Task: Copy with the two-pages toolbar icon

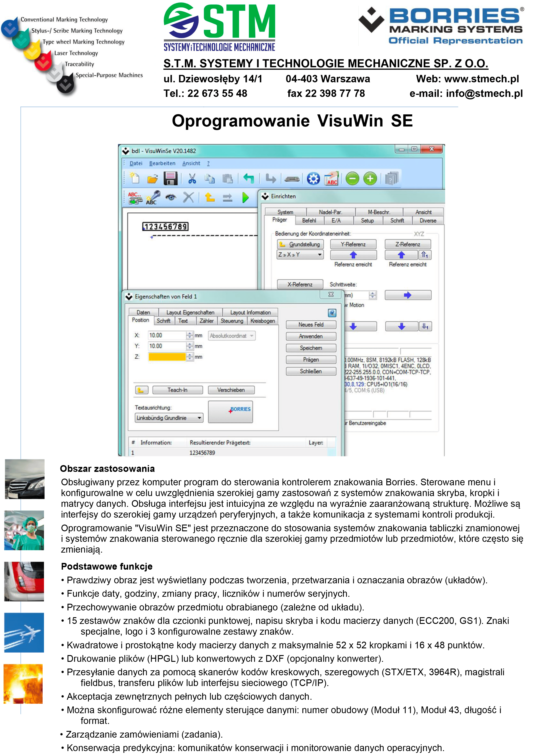Action: click(x=210, y=179)
